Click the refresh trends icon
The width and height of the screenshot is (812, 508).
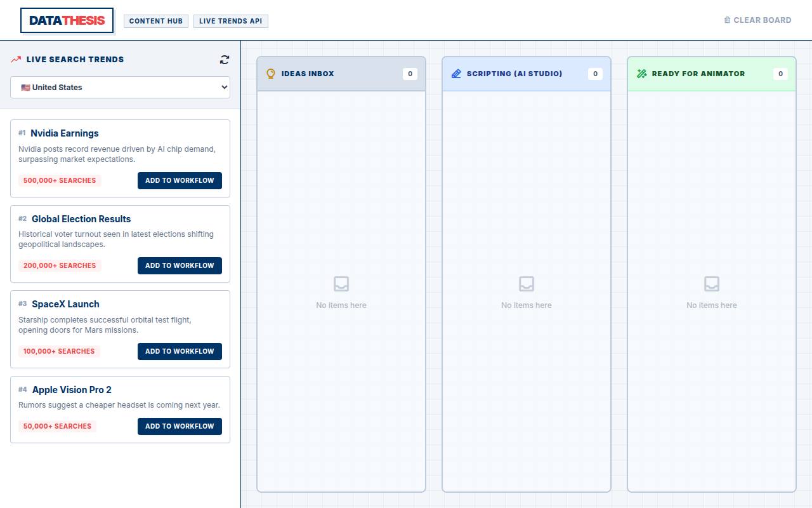[225, 59]
